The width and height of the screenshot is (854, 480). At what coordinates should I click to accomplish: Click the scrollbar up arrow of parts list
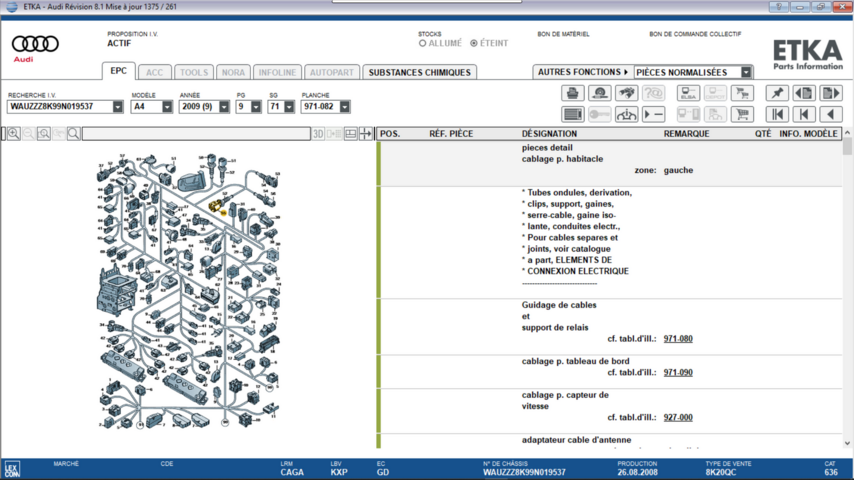[x=847, y=132]
